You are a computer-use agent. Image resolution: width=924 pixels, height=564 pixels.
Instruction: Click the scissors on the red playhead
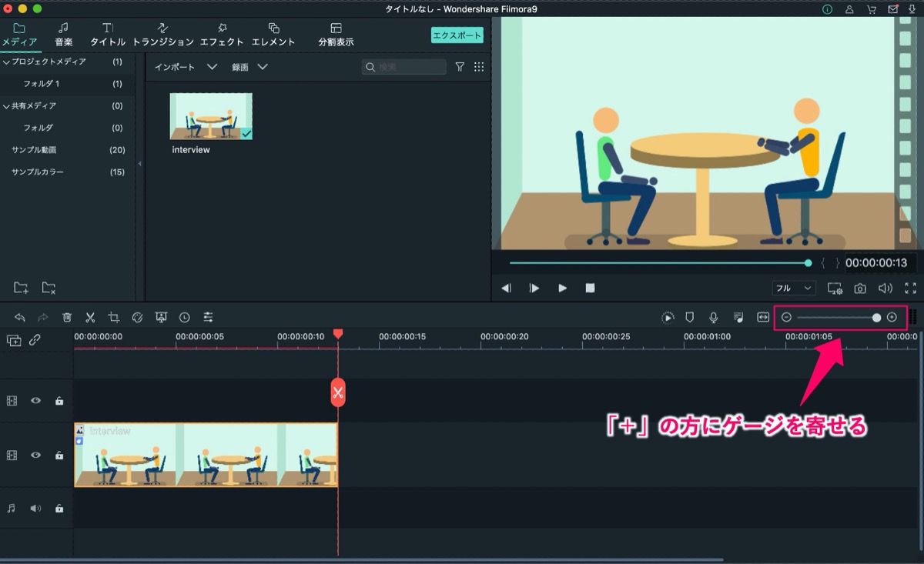tap(338, 393)
